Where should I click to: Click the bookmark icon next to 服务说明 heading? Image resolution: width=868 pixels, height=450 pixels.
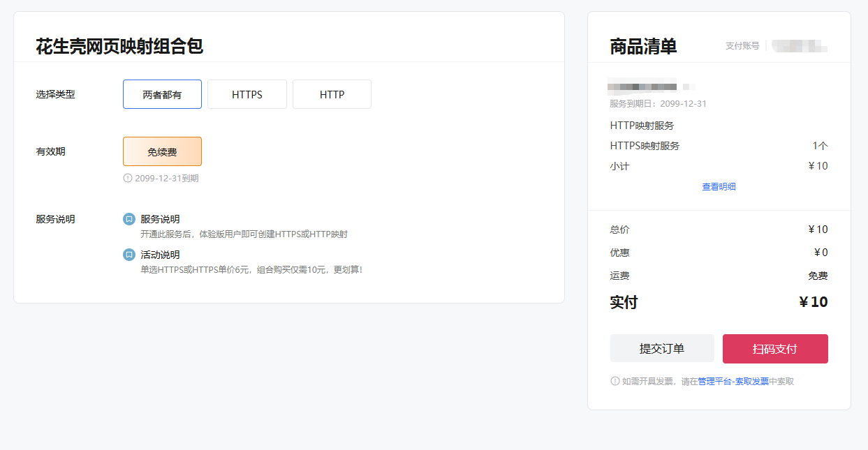pyautogui.click(x=129, y=219)
